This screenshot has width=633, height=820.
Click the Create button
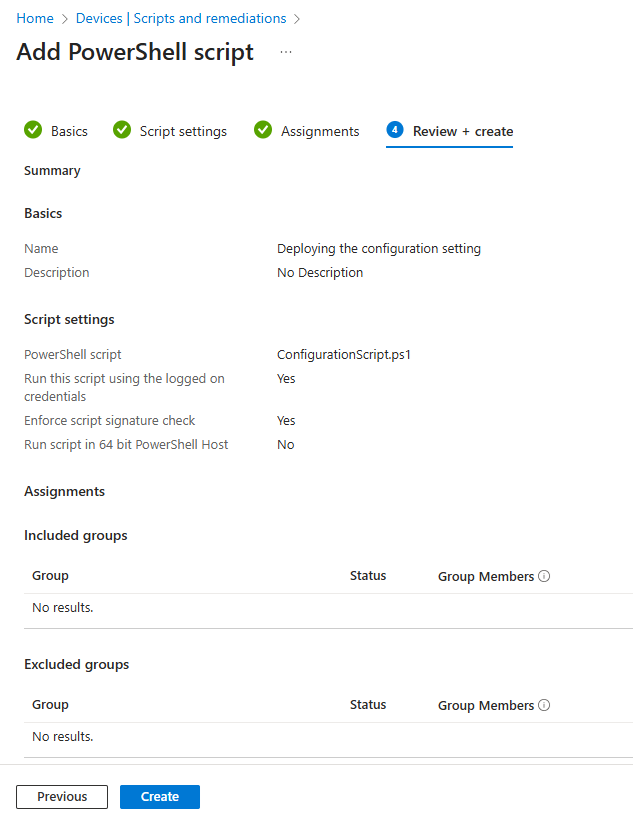(x=160, y=796)
